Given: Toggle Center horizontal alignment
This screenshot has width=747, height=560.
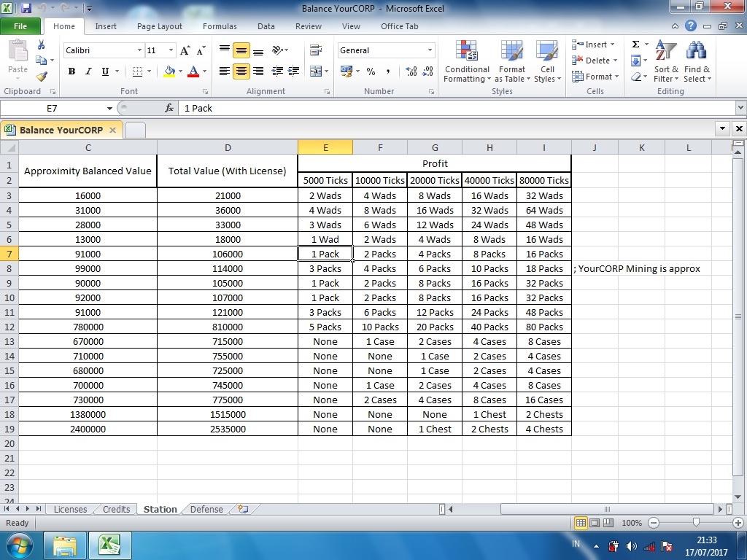Looking at the screenshot, I should pyautogui.click(x=241, y=71).
